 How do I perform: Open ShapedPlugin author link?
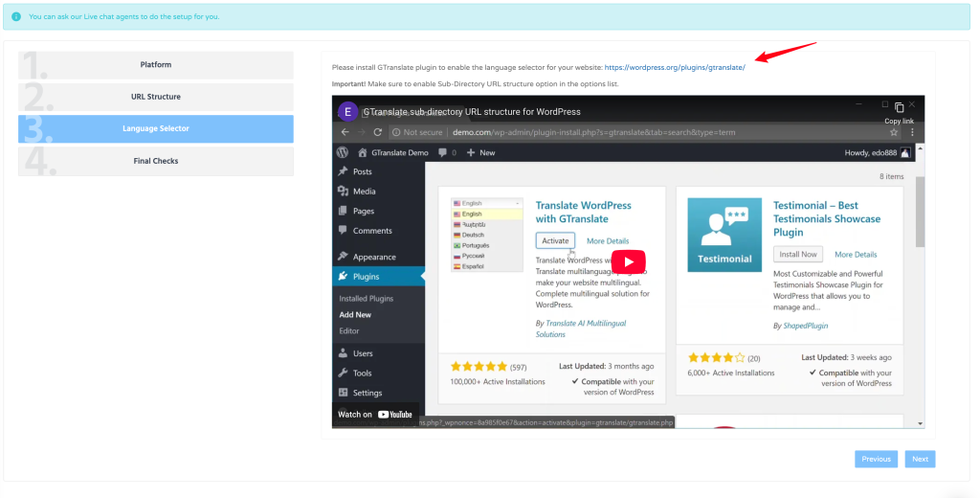point(806,326)
